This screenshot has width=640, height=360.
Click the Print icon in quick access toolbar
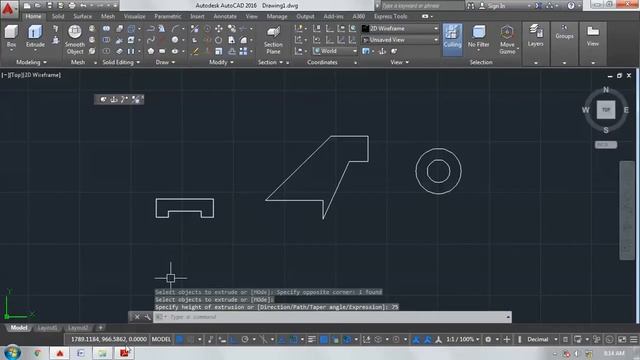coord(72,6)
